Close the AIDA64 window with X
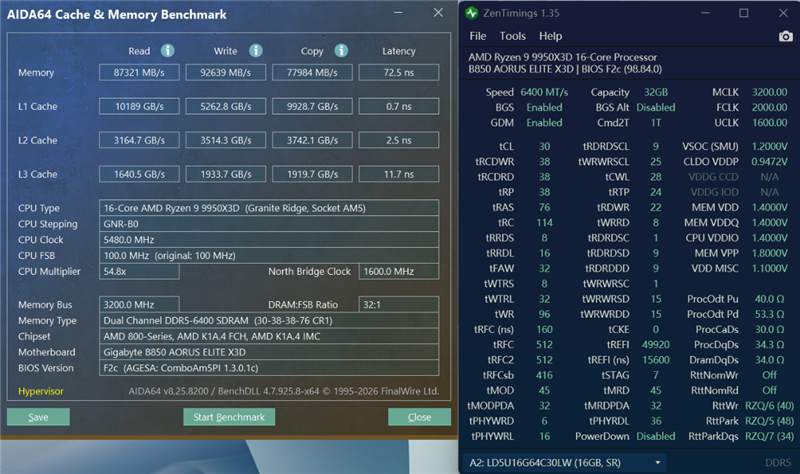The width and height of the screenshot is (800, 474). tap(438, 13)
